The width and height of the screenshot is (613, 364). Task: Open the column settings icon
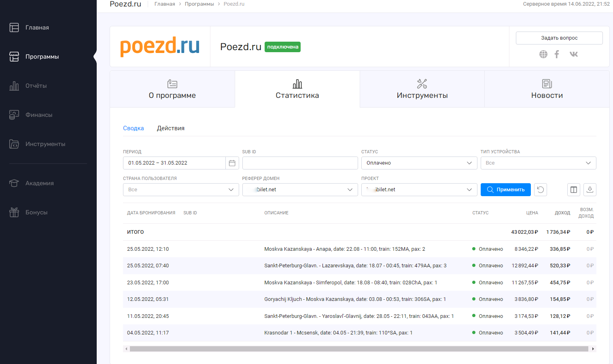(x=574, y=190)
